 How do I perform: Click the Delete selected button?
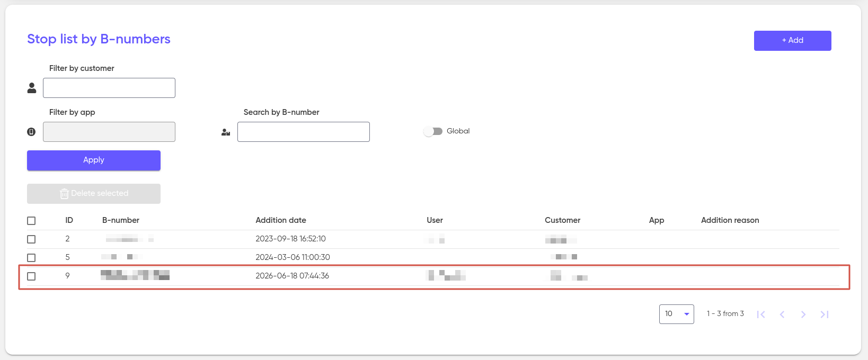click(x=94, y=194)
